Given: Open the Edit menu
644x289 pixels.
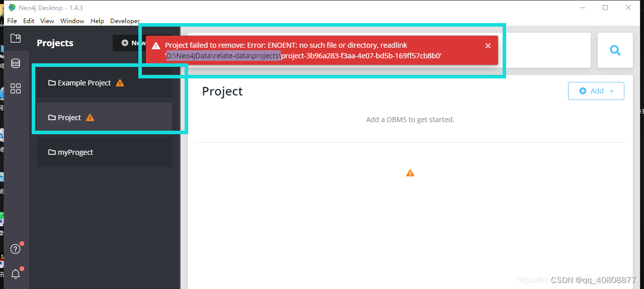Looking at the screenshot, I should [x=29, y=21].
